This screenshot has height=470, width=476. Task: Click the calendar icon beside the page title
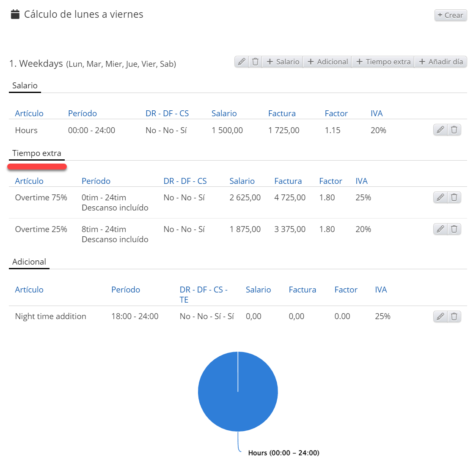click(15, 14)
